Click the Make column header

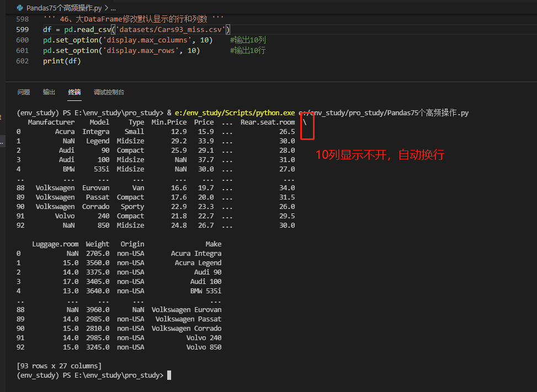pyautogui.click(x=214, y=244)
